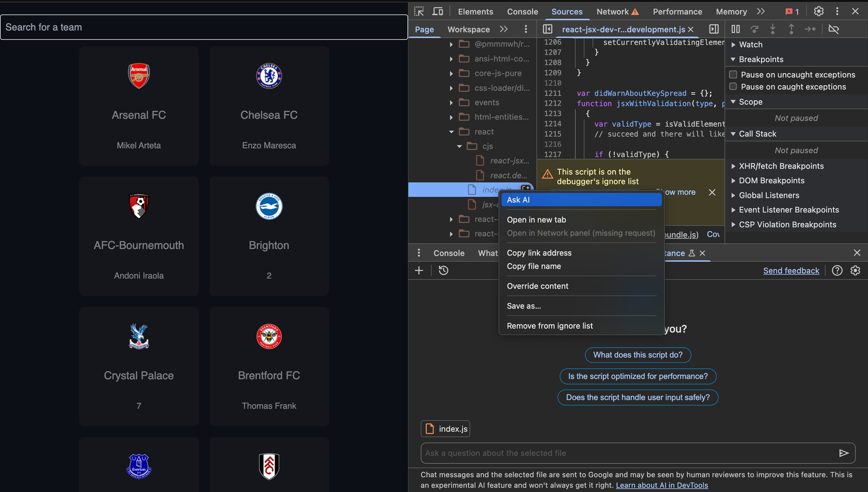Close the react-jsx-dev-runtime file tab
Screen dimensions: 868x492
point(691,29)
